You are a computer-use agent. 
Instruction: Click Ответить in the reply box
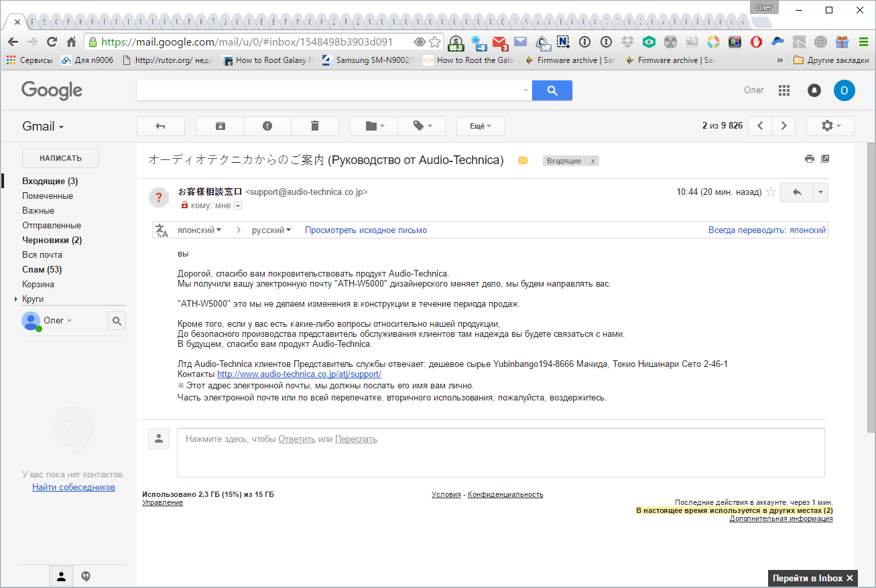pyautogui.click(x=297, y=439)
